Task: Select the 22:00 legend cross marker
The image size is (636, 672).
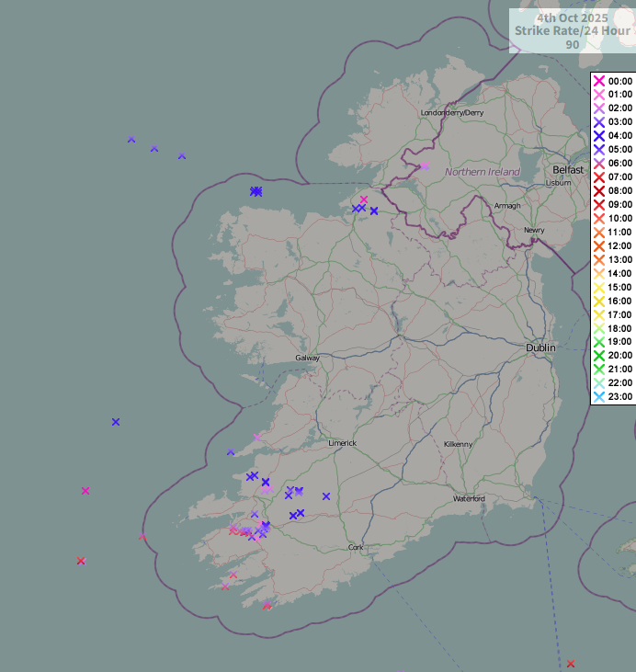Action: click(599, 382)
